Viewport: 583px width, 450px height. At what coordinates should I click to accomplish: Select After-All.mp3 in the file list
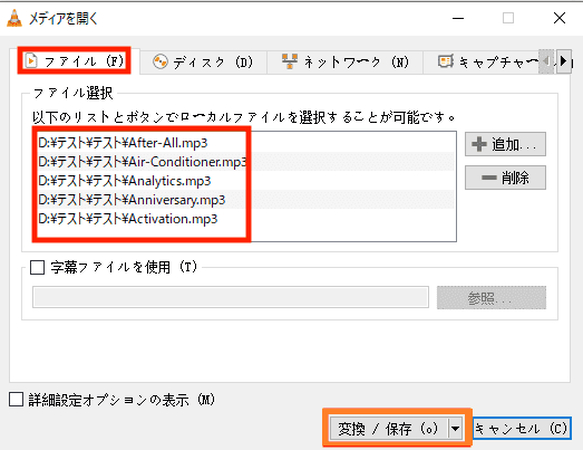(245, 143)
